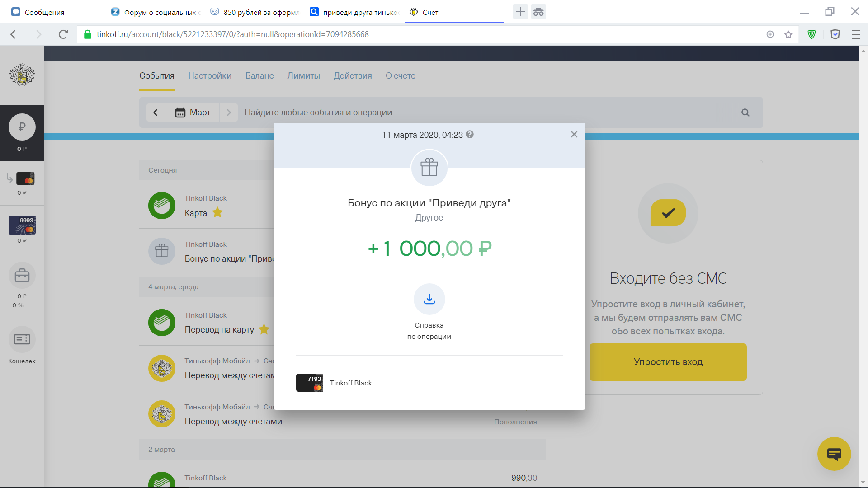Switch to the 850 рублей за оформл tab
The height and width of the screenshot is (488, 868).
255,12
